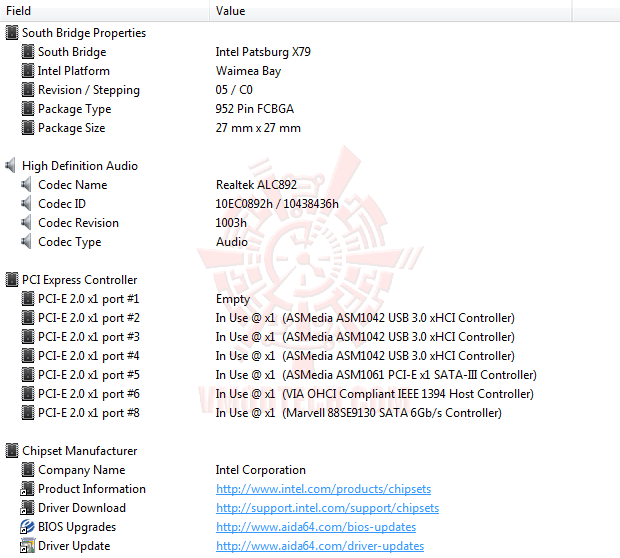The width and height of the screenshot is (620, 558).
Task: Select the 952 Pin FCBGA value
Action: point(255,109)
